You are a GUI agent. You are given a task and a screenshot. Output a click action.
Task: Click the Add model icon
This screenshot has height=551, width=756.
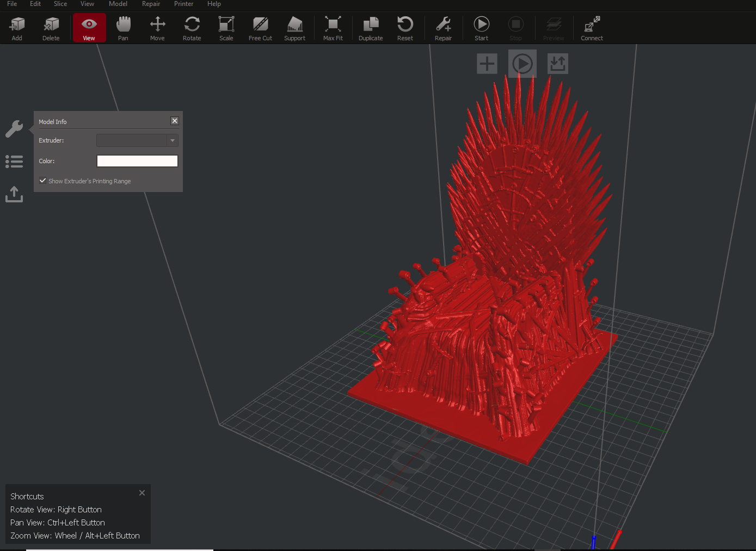(17, 25)
